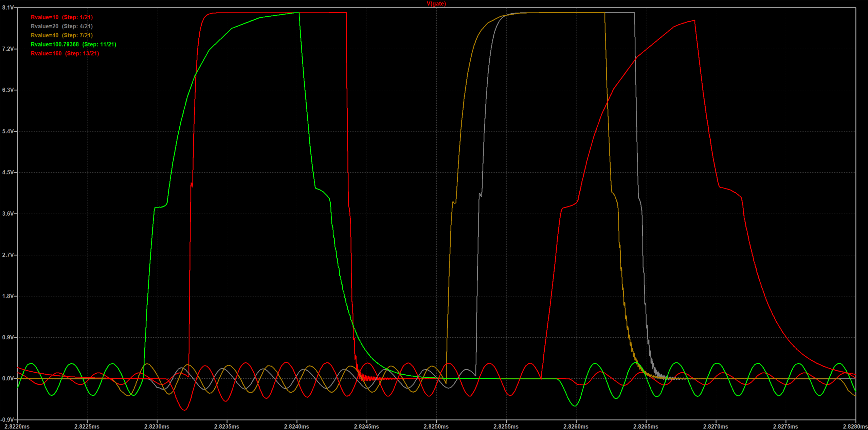Select the Rvalue=10 step legend entry
Viewport: 868px width, 430px height.
(x=61, y=17)
